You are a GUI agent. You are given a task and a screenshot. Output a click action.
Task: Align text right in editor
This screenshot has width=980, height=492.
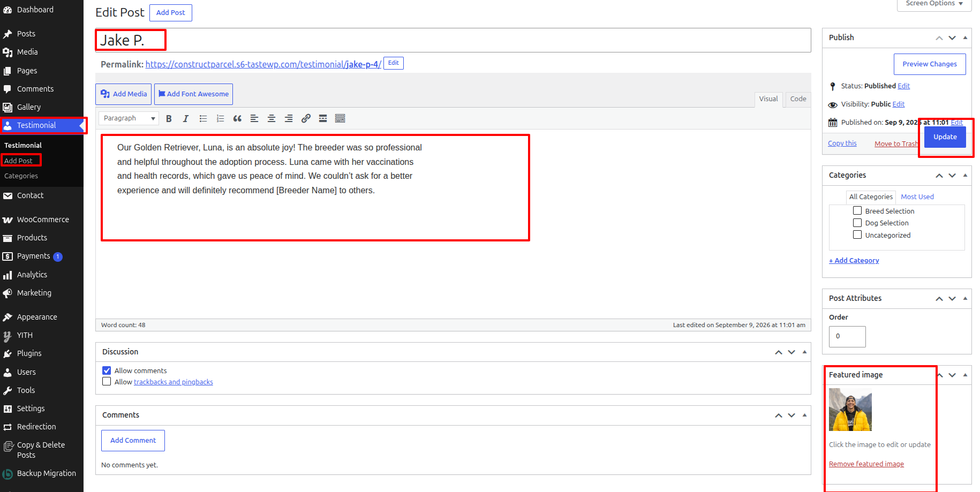pos(289,118)
